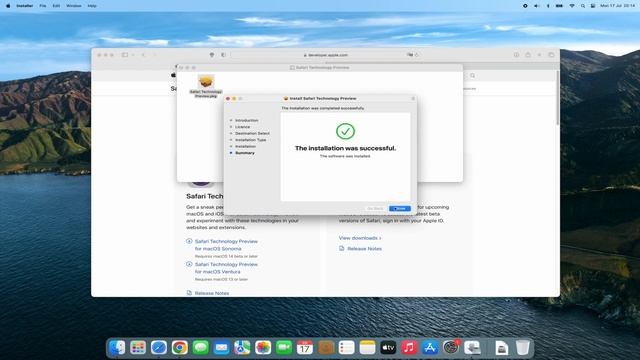640x360 pixels.
Task: Open FaceTime from the Dock
Action: pos(284,347)
